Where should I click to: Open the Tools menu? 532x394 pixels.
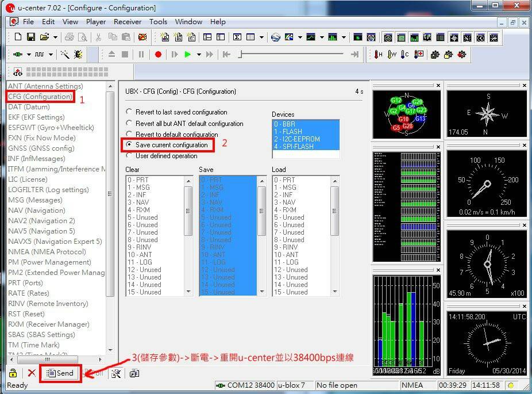coord(158,22)
